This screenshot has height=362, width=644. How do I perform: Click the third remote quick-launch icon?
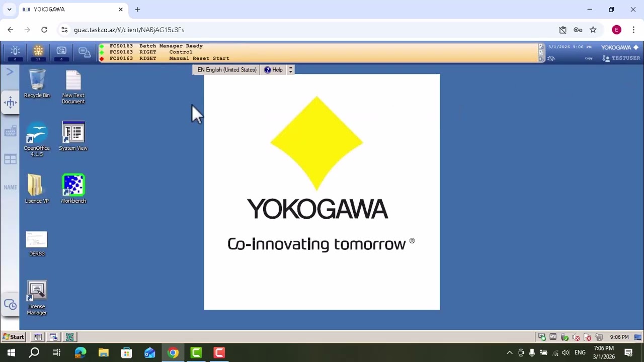tap(69, 337)
